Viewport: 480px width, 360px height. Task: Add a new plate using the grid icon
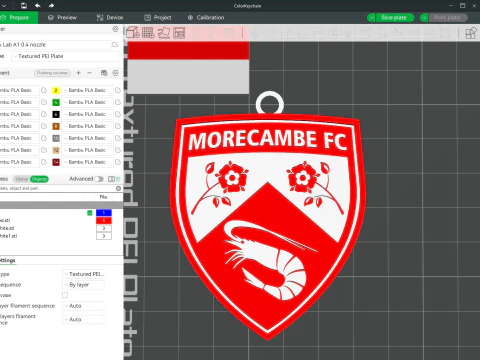pos(148,33)
